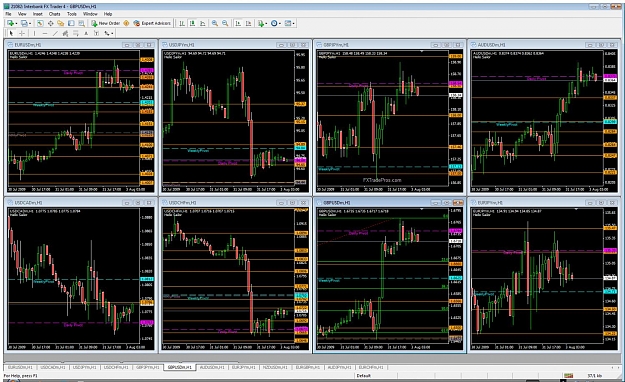Open the Window menu
The image size is (625, 382).
tap(90, 14)
